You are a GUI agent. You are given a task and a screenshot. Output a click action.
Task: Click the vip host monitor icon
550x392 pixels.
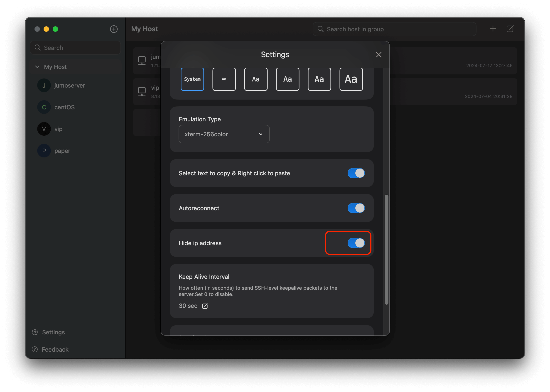[x=142, y=91]
